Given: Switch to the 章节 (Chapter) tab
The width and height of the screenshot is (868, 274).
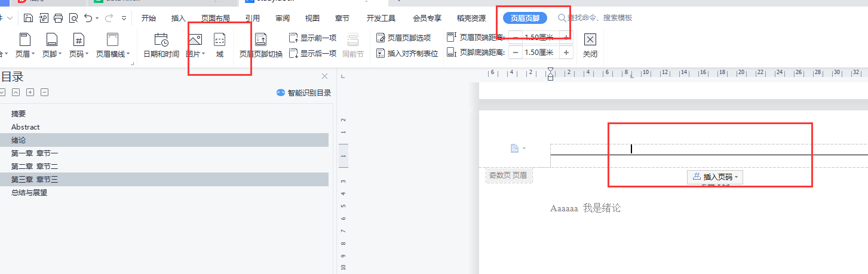Looking at the screenshot, I should (342, 18).
